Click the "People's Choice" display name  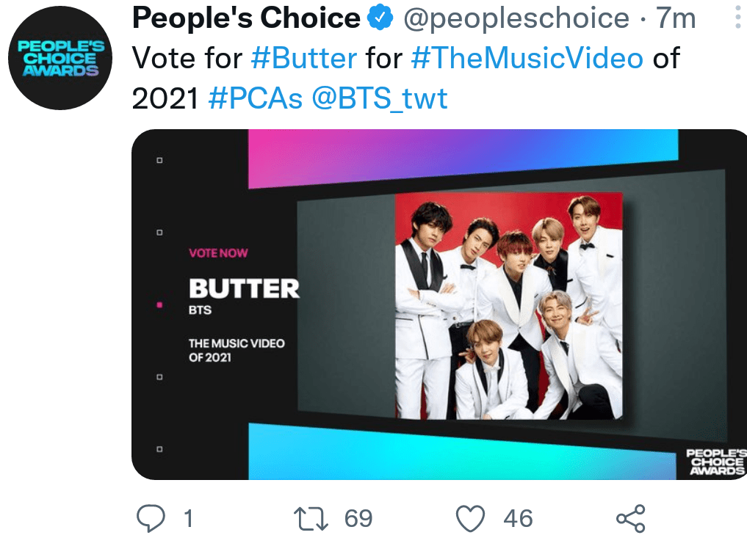point(246,19)
